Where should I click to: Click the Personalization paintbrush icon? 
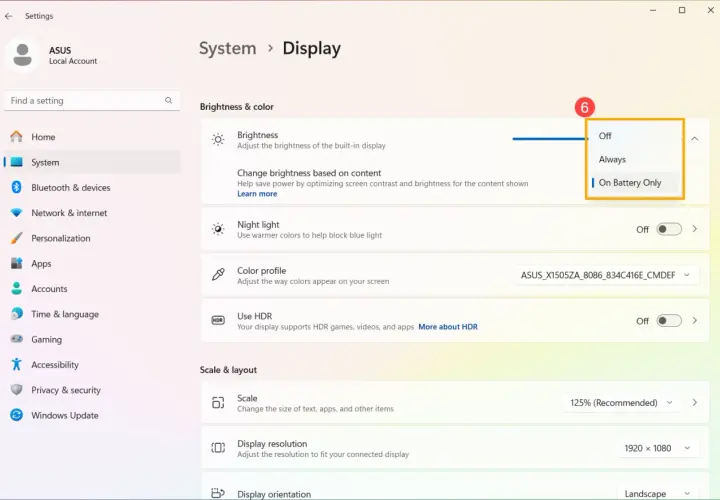[17, 238]
